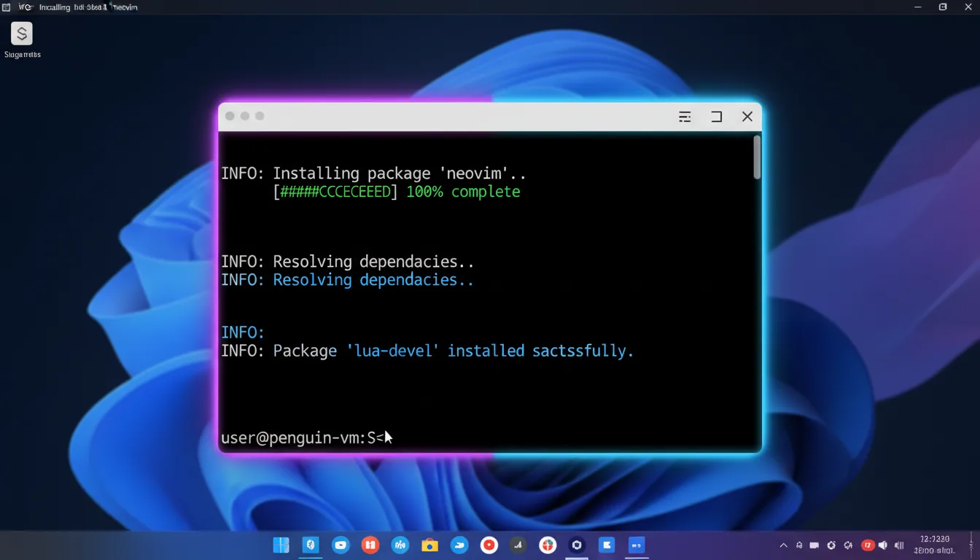980x560 pixels.
Task: Click the red notification badge in tray
Action: click(867, 545)
